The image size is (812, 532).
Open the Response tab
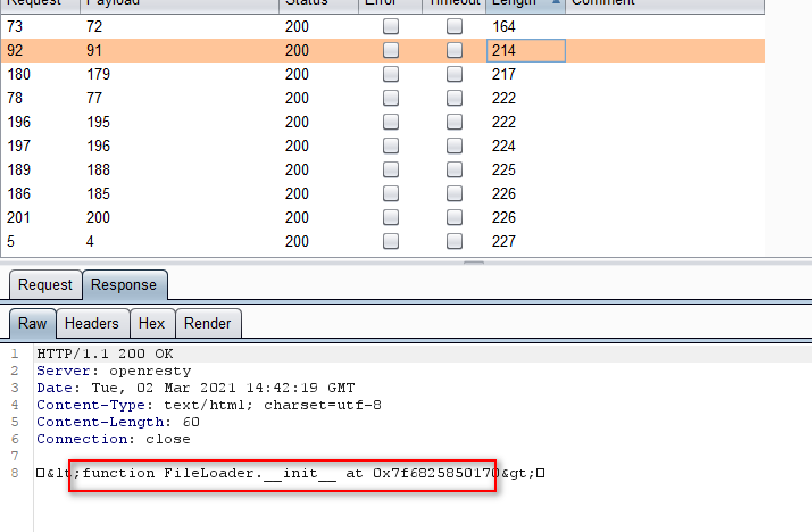coord(123,285)
